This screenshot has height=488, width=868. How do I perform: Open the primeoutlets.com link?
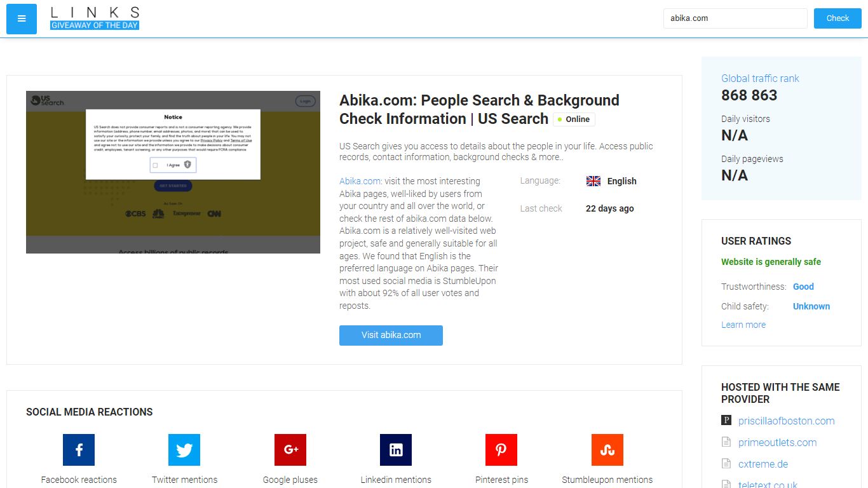tap(778, 442)
